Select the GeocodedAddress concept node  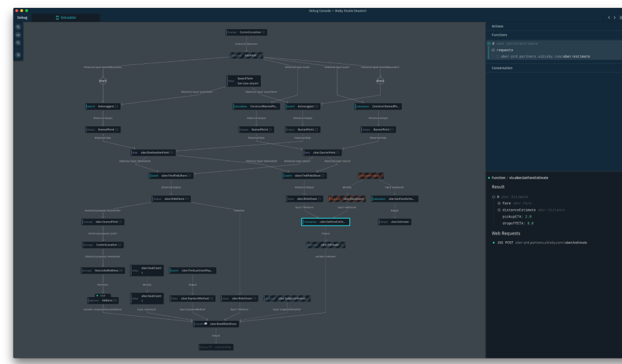tap(103, 271)
